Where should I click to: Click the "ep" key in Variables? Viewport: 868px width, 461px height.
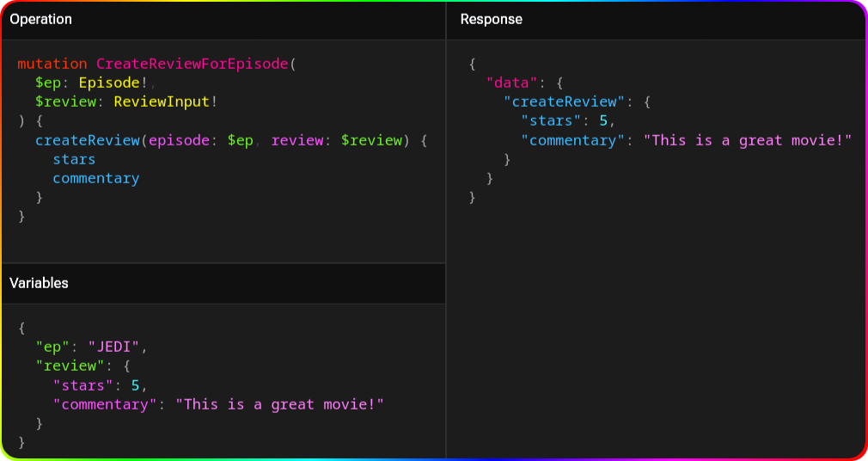click(52, 347)
